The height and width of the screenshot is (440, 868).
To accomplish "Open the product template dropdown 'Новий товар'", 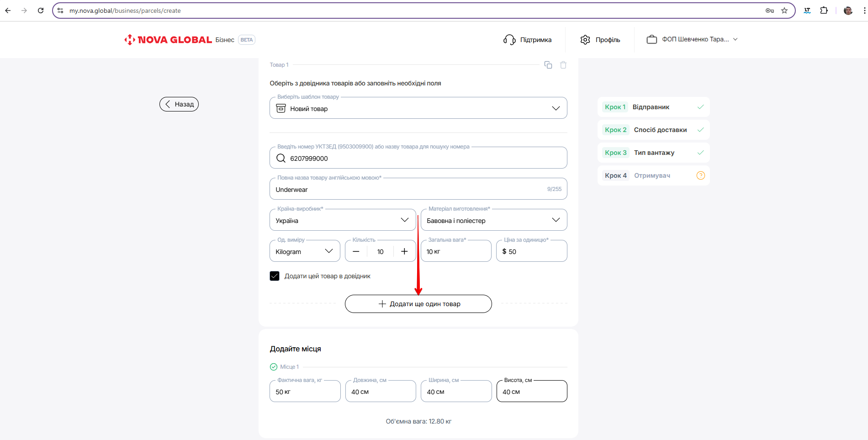I will pyautogui.click(x=418, y=108).
